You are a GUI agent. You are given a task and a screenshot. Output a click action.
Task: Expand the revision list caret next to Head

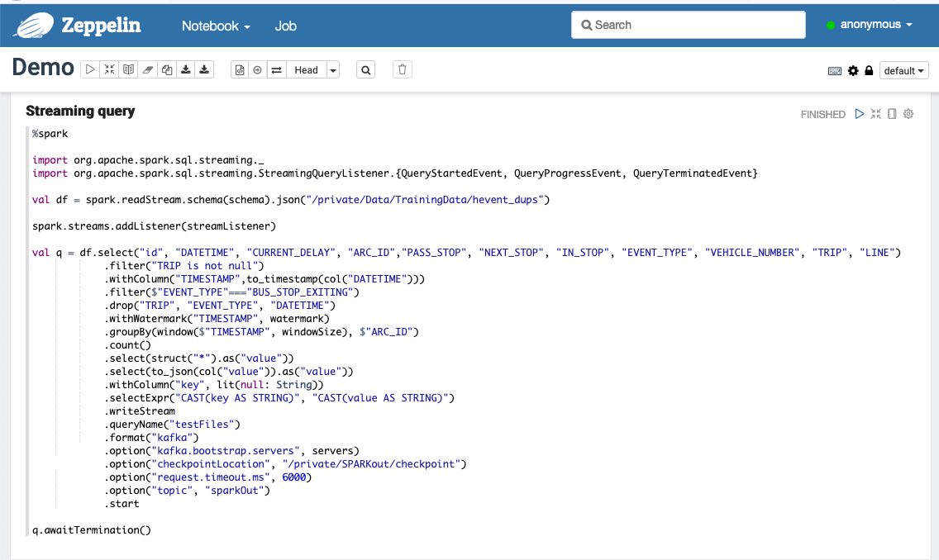point(333,69)
